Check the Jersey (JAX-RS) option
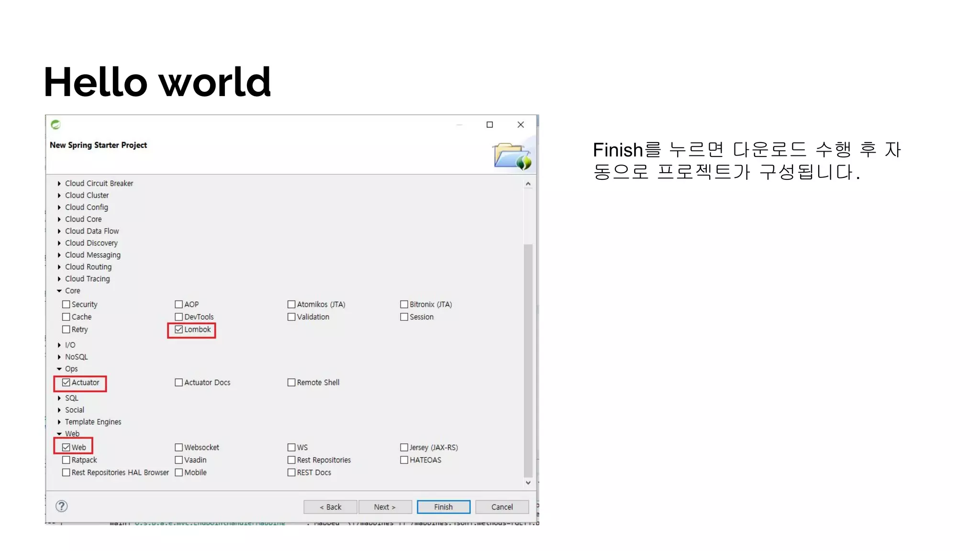 404,448
